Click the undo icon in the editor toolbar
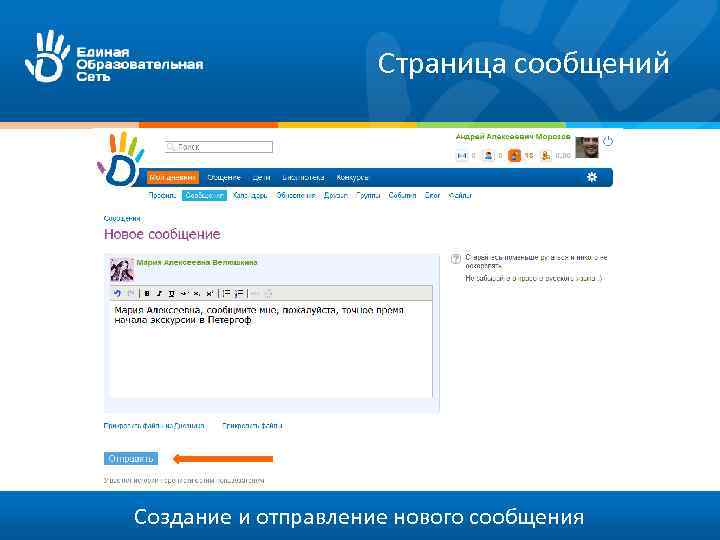The width and height of the screenshot is (720, 540). [x=117, y=293]
